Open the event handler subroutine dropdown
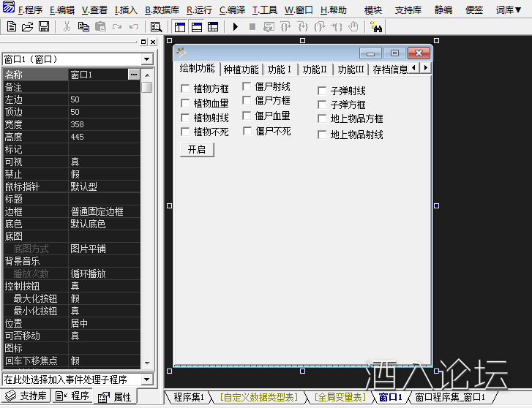 coord(147,379)
